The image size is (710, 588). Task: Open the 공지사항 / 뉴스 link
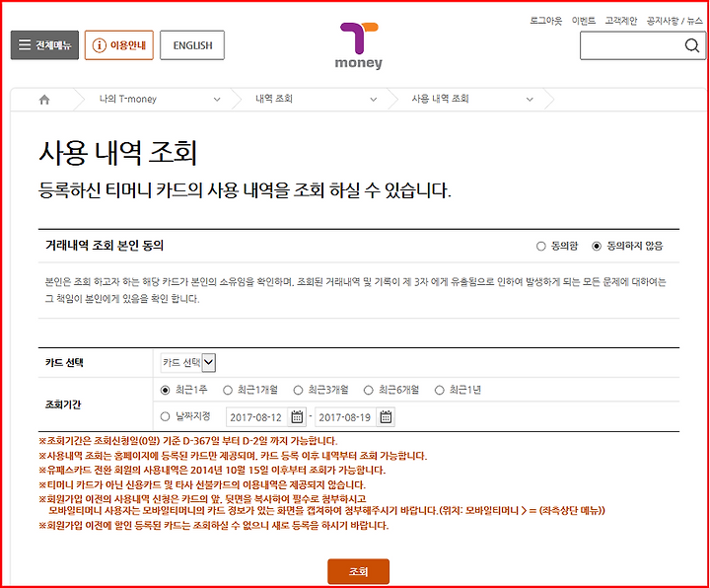(x=674, y=21)
